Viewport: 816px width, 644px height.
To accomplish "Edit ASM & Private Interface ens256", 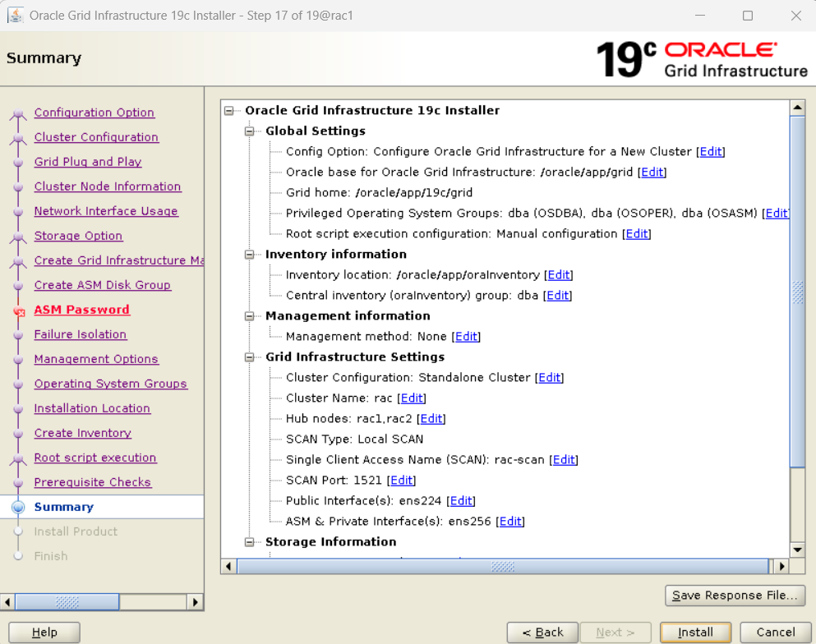I will click(x=510, y=522).
